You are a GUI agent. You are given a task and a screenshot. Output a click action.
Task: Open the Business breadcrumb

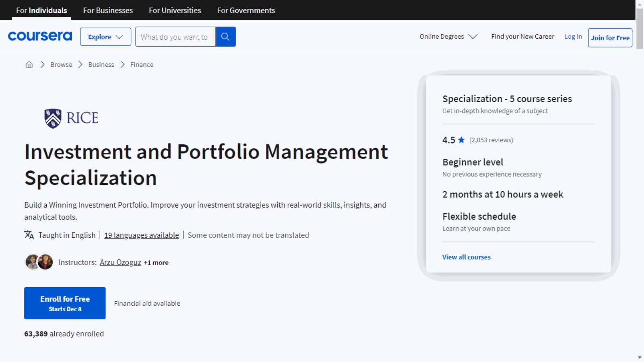101,64
